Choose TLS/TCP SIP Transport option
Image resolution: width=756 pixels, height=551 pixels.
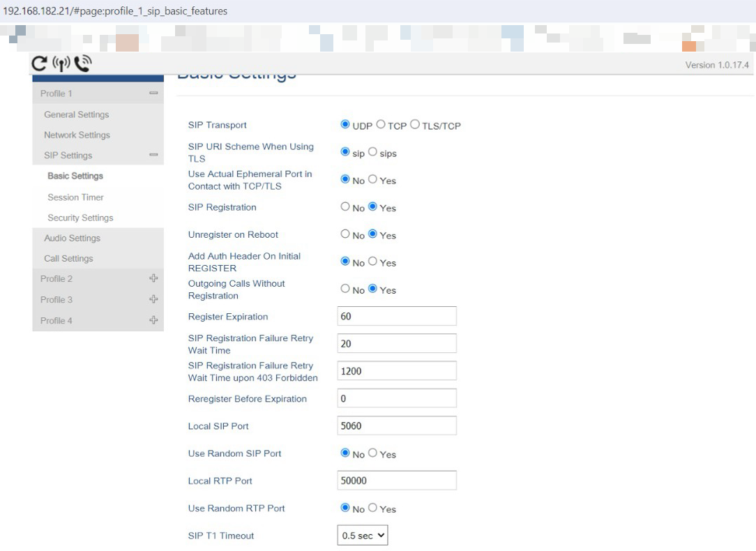(415, 125)
